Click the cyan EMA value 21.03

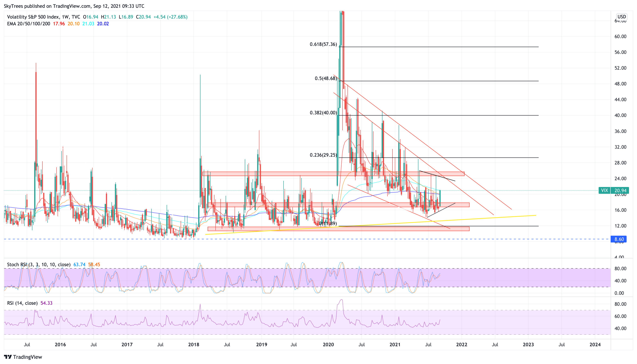[88, 24]
